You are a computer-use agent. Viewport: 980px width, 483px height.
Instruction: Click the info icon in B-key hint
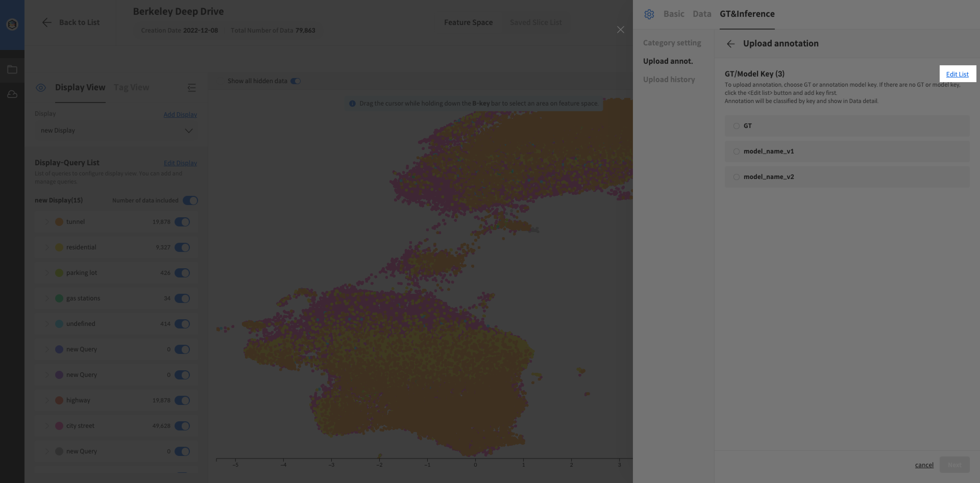coord(352,103)
